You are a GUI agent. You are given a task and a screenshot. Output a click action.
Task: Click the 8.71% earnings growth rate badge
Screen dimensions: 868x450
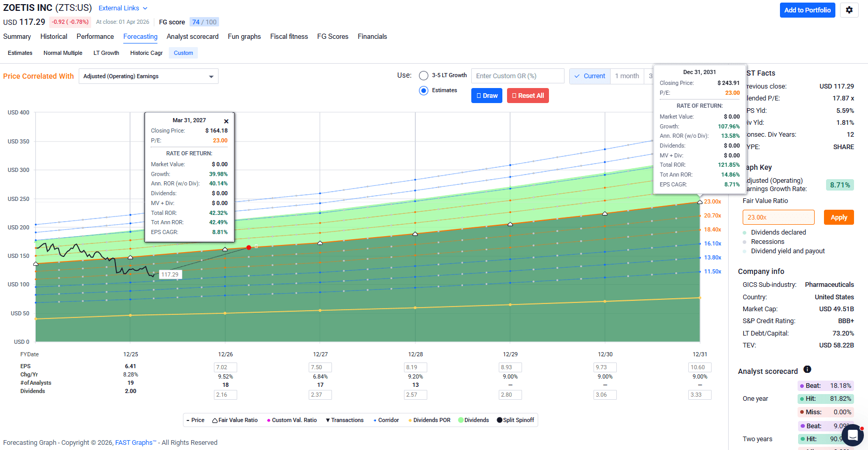click(840, 185)
